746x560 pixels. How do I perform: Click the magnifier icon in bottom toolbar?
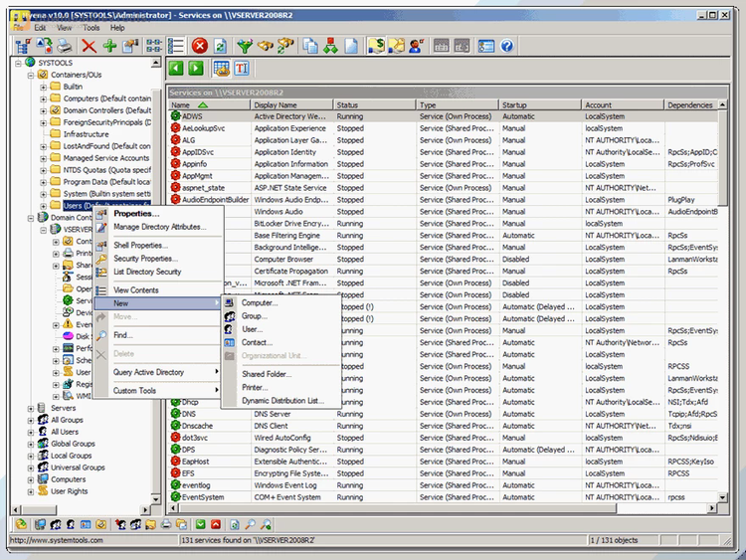tap(251, 524)
